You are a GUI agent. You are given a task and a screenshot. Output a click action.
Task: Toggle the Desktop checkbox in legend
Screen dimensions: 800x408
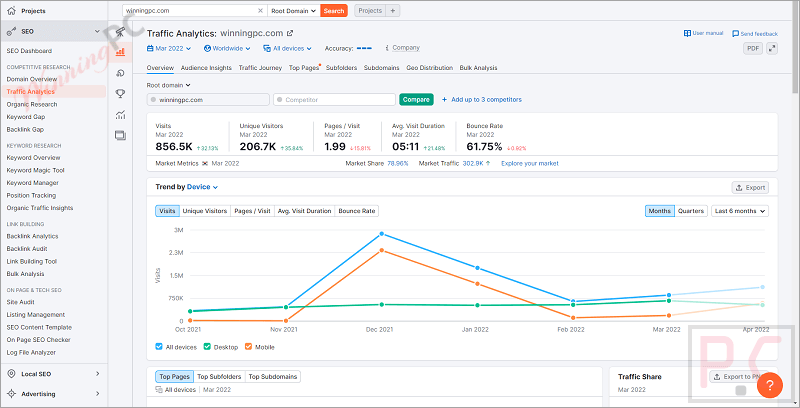click(207, 347)
